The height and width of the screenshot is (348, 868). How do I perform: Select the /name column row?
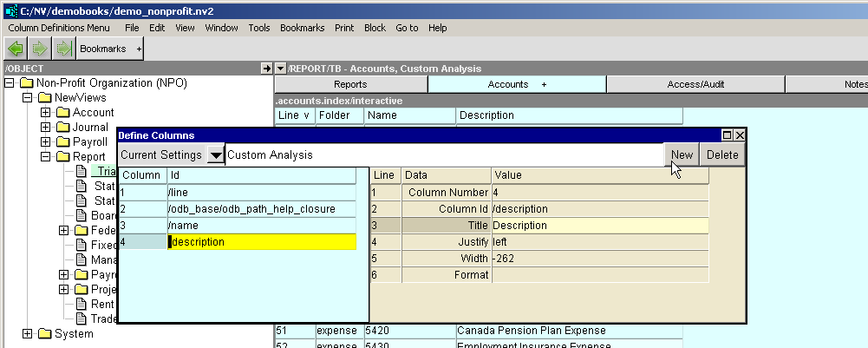coord(260,226)
